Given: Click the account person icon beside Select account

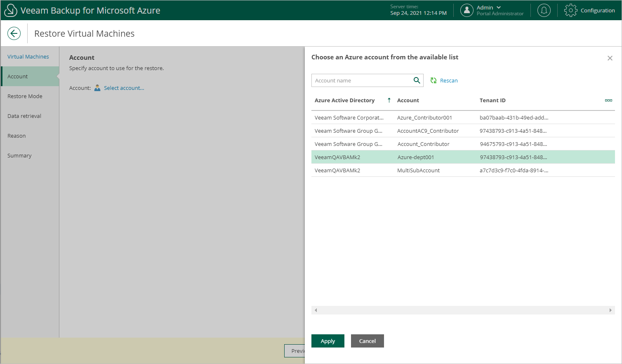Looking at the screenshot, I should click(x=97, y=88).
